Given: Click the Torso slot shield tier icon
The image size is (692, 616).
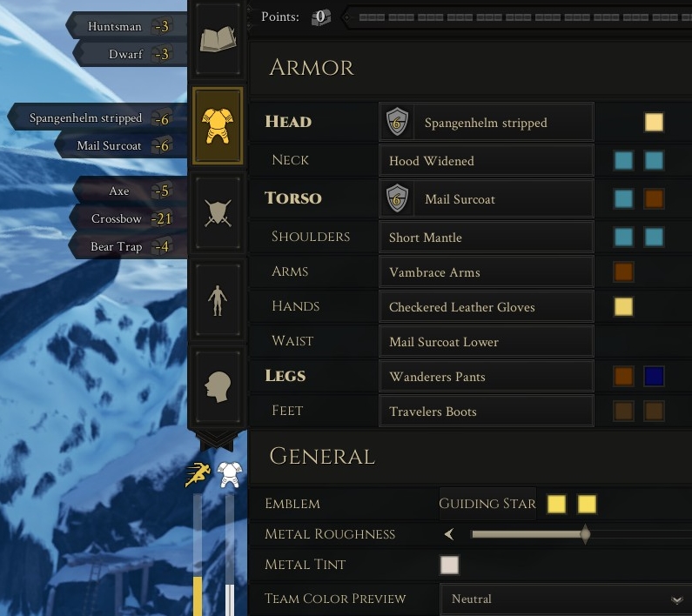Looking at the screenshot, I should coord(397,198).
